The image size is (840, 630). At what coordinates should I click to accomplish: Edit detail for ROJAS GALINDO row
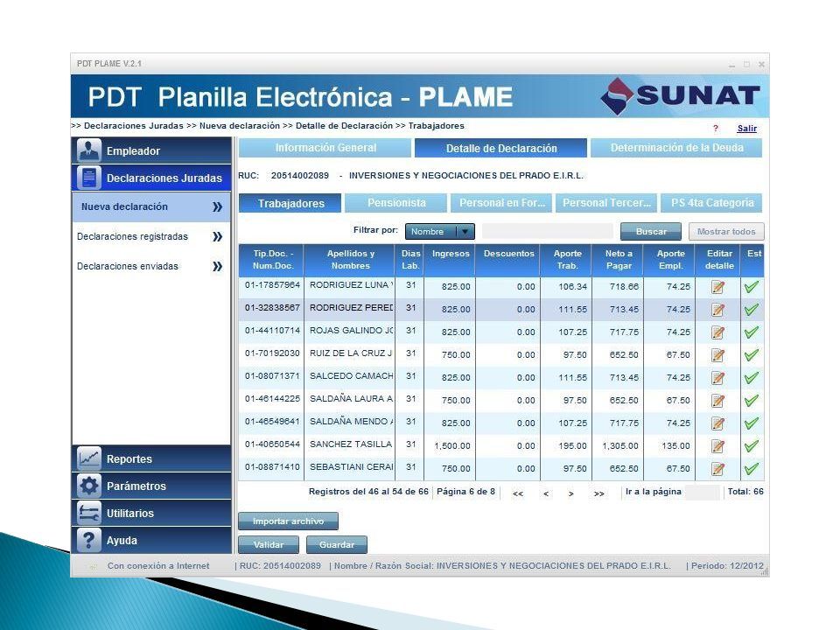point(717,332)
